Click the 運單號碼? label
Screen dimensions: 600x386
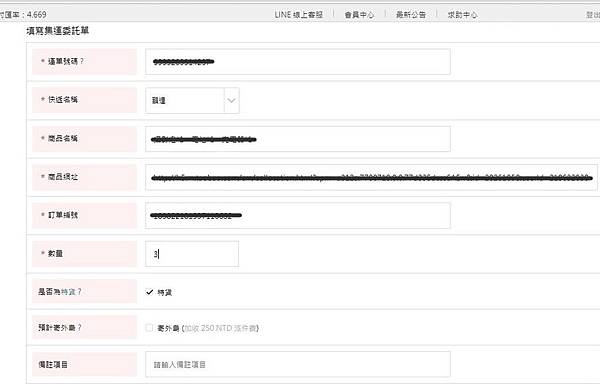coord(66,61)
